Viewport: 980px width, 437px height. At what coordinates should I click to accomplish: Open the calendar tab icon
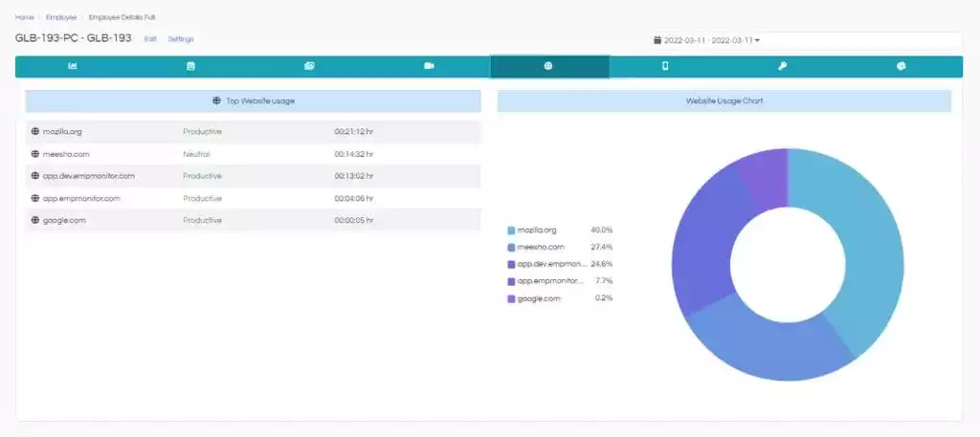190,66
